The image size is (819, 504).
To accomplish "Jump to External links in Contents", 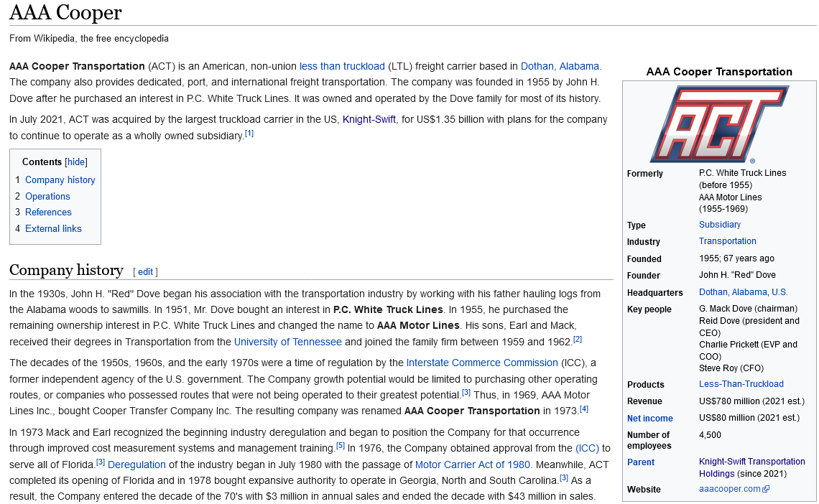I will point(53,228).
